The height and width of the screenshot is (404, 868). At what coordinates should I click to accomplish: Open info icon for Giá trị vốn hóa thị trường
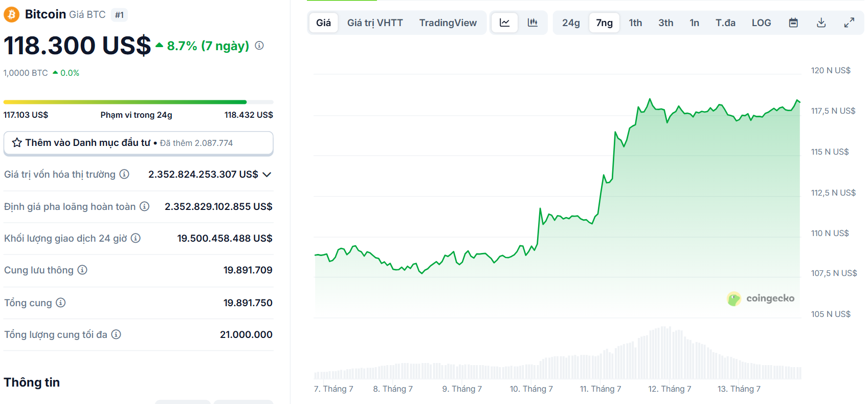pos(124,174)
